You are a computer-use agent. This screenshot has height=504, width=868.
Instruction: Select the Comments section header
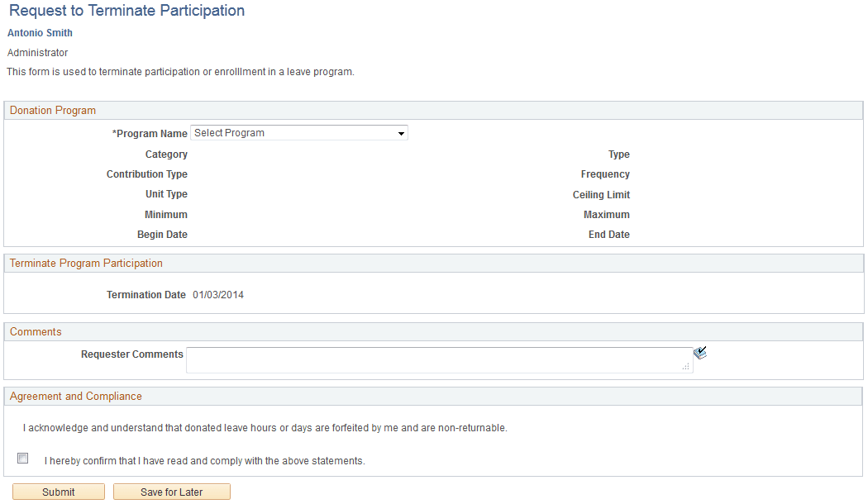pyautogui.click(x=36, y=331)
